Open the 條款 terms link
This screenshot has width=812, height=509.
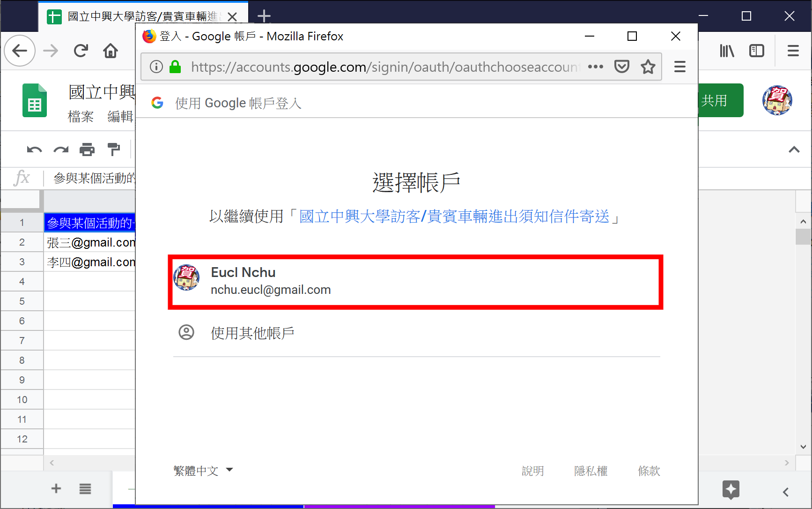[649, 471]
